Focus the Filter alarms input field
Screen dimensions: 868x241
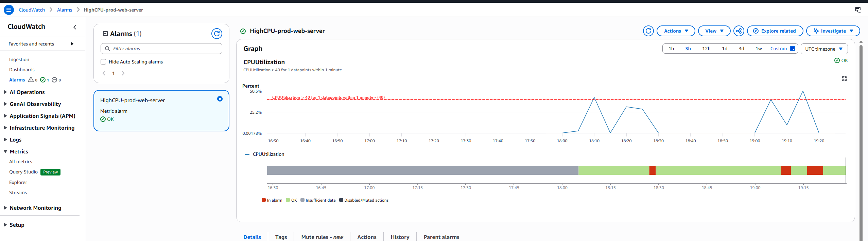(161, 49)
